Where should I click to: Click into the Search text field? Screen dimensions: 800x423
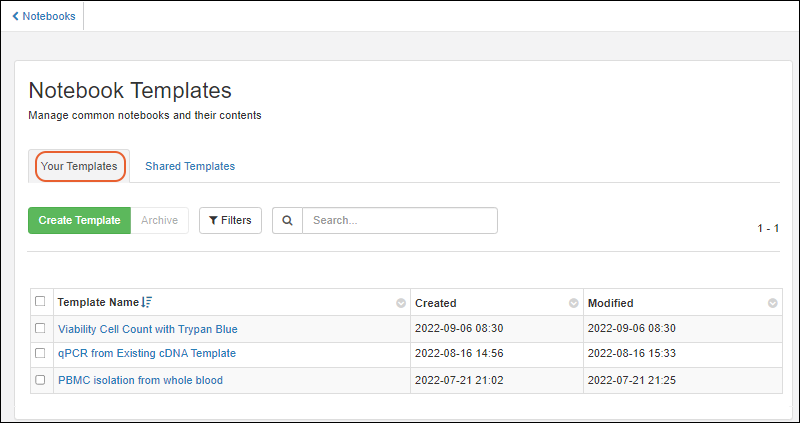(399, 221)
